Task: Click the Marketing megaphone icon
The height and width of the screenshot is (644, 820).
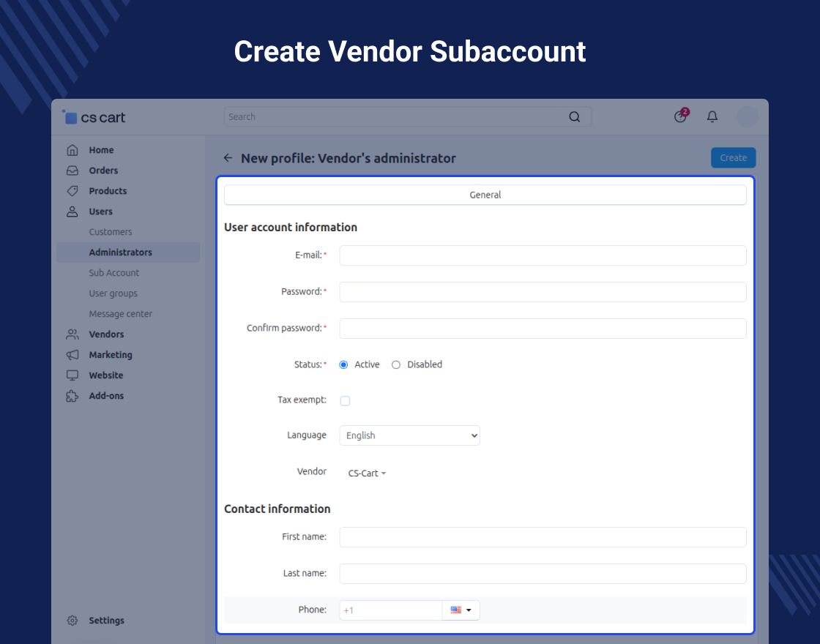Action: pos(72,354)
